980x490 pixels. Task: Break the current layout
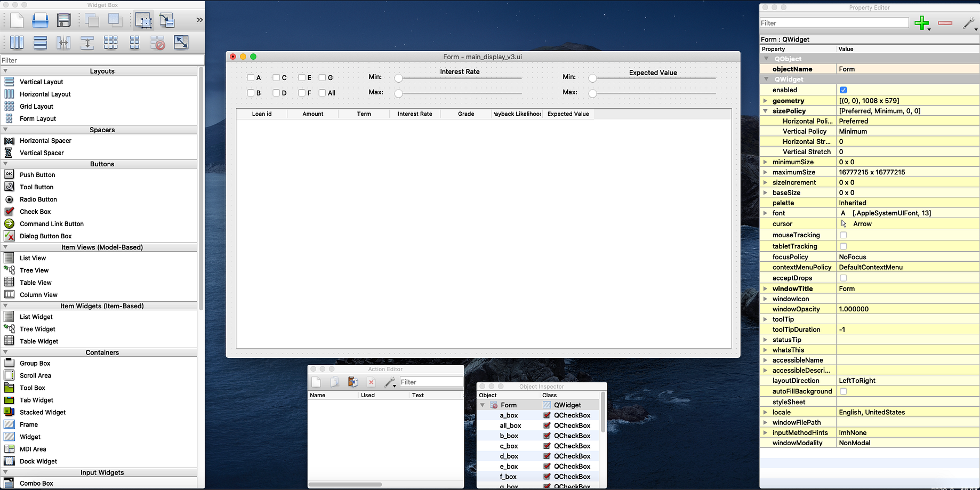tap(158, 42)
